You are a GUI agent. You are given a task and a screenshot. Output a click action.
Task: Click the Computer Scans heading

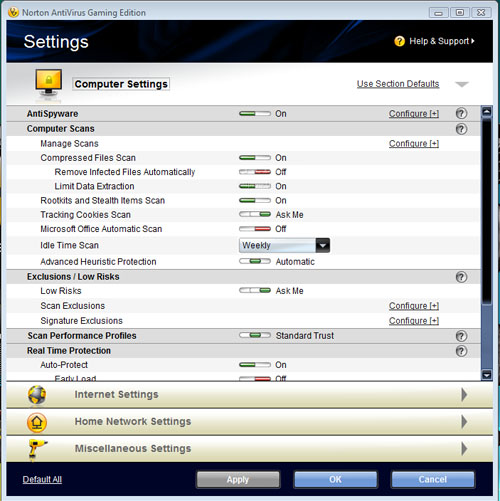[x=61, y=129]
